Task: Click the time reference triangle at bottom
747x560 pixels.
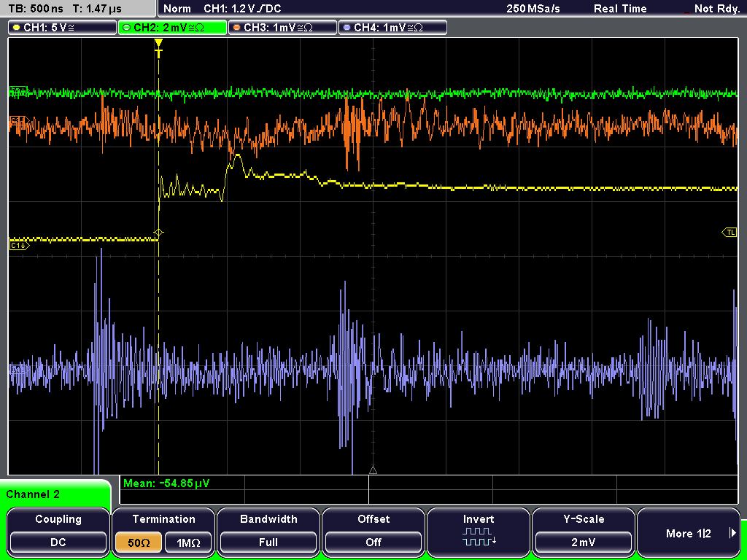Action: click(373, 470)
